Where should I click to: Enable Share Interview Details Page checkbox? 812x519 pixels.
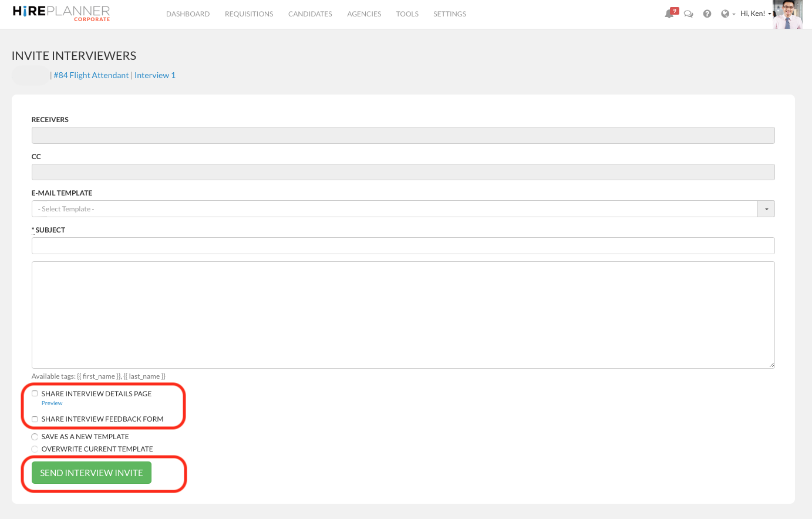(x=35, y=393)
